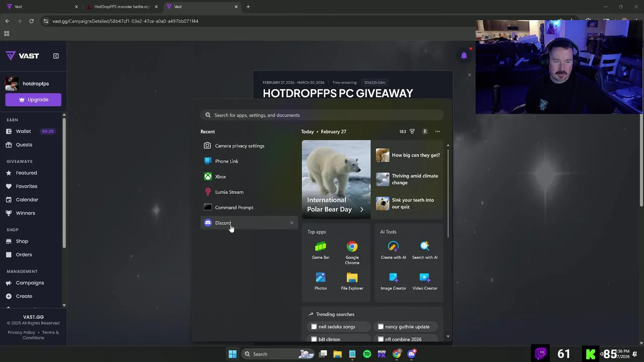Open File Explorer from Top apps

click(x=352, y=281)
